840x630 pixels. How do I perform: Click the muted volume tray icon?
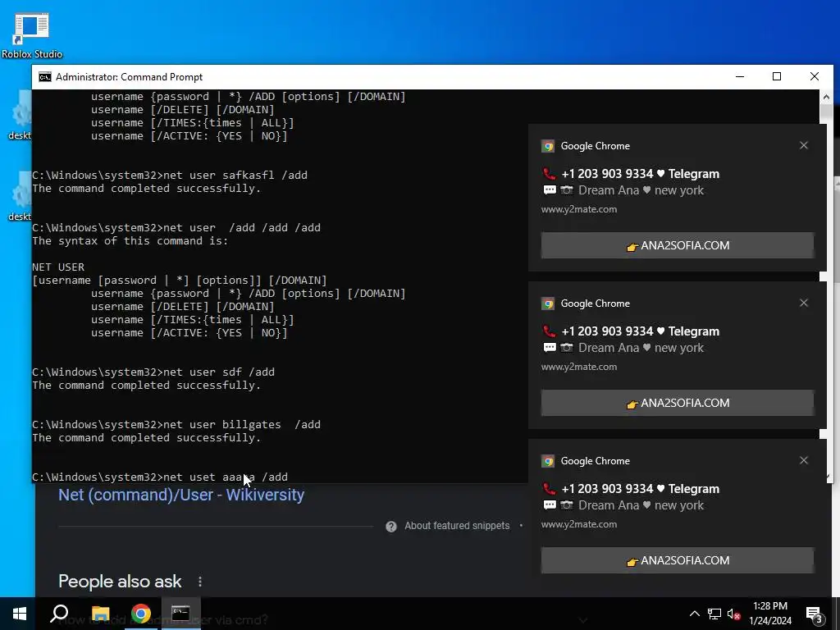pyautogui.click(x=734, y=614)
